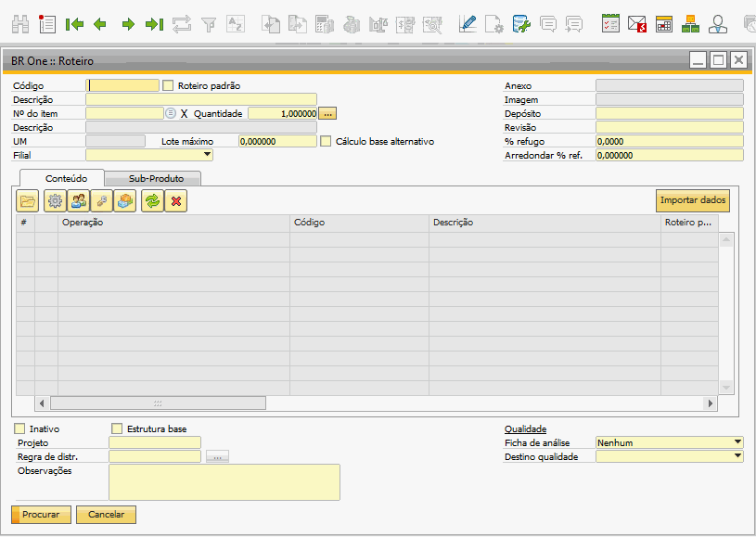Click the Importar dados button

[x=693, y=200]
